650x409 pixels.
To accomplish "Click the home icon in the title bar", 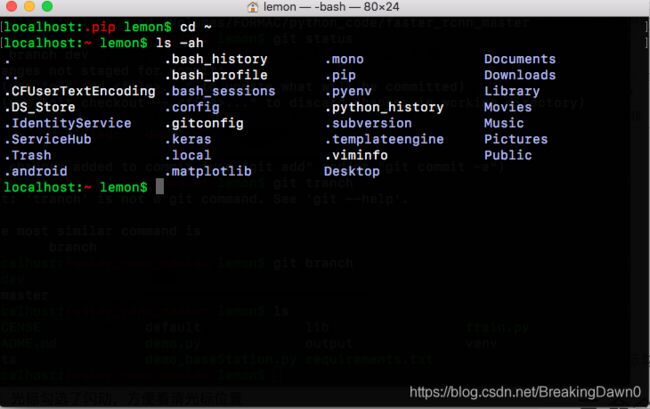I will coord(252,7).
